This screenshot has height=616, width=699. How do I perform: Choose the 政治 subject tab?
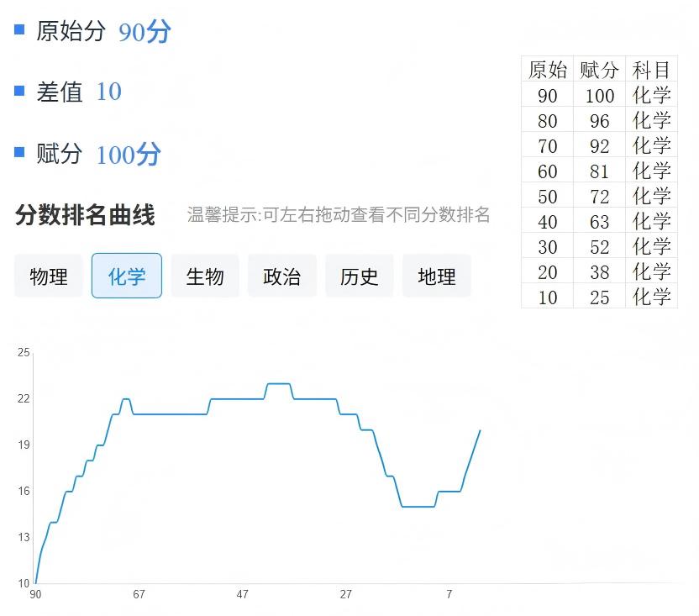click(281, 276)
